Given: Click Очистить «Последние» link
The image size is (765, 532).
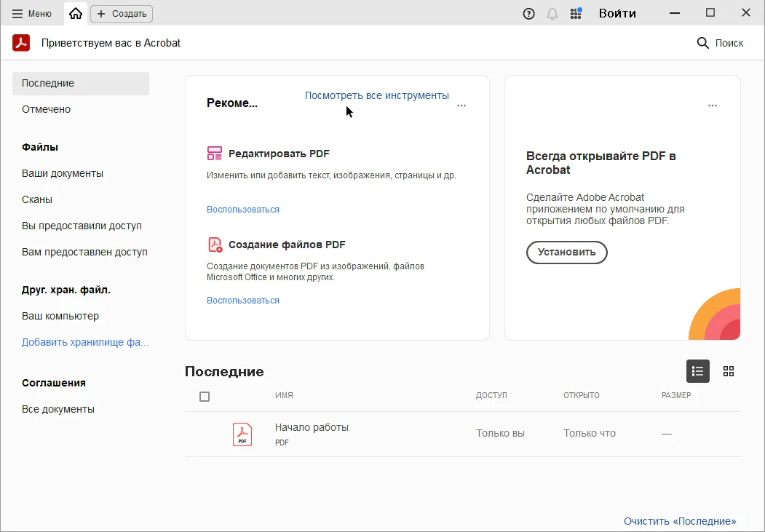Looking at the screenshot, I should [x=679, y=521].
